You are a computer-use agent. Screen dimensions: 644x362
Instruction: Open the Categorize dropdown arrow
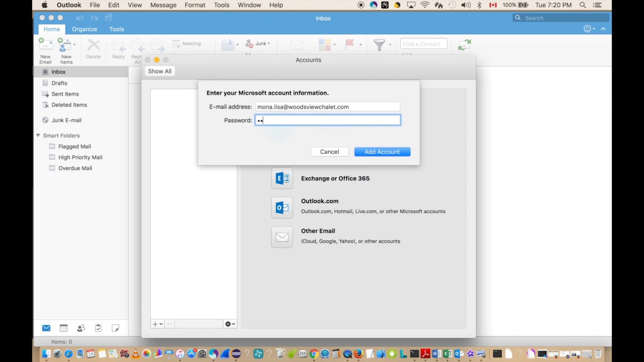tap(334, 45)
